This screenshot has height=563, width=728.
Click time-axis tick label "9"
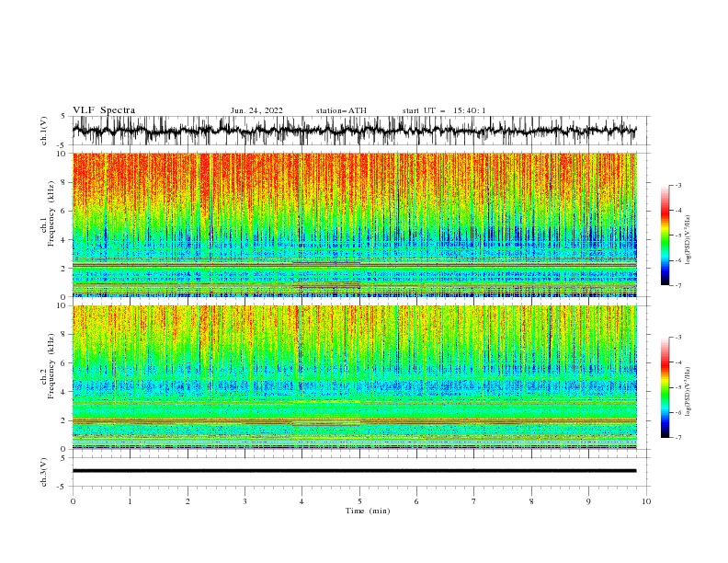588,501
